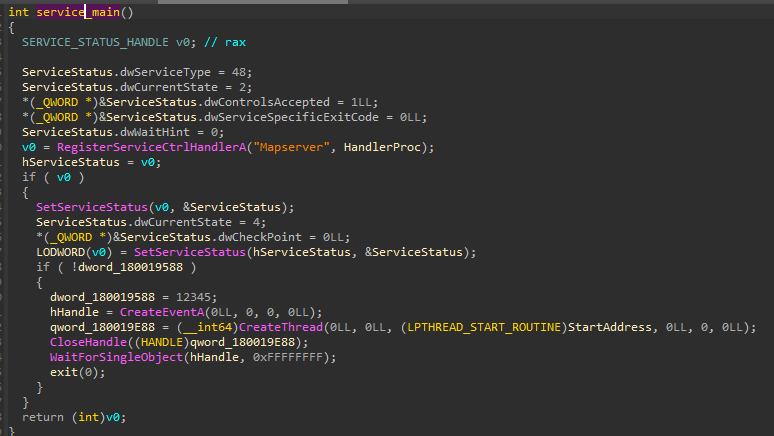Click hHandle in the CreateEventA assignment

point(75,312)
